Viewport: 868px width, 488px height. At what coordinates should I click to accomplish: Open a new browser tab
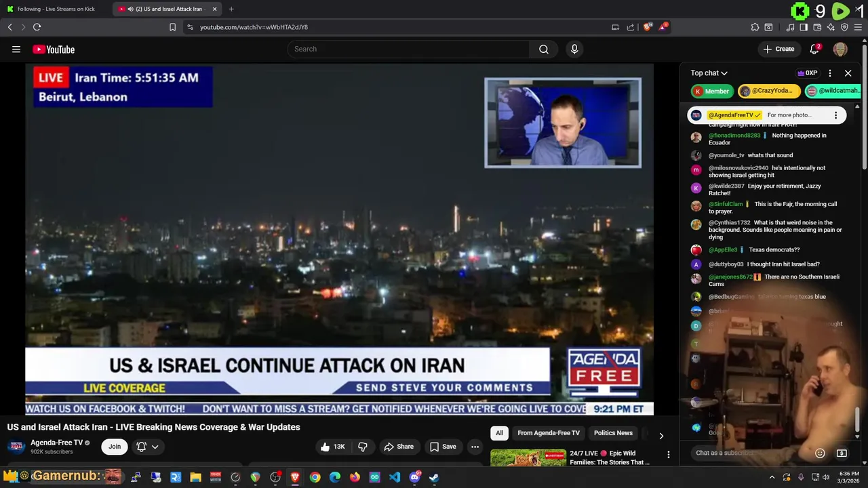[231, 9]
